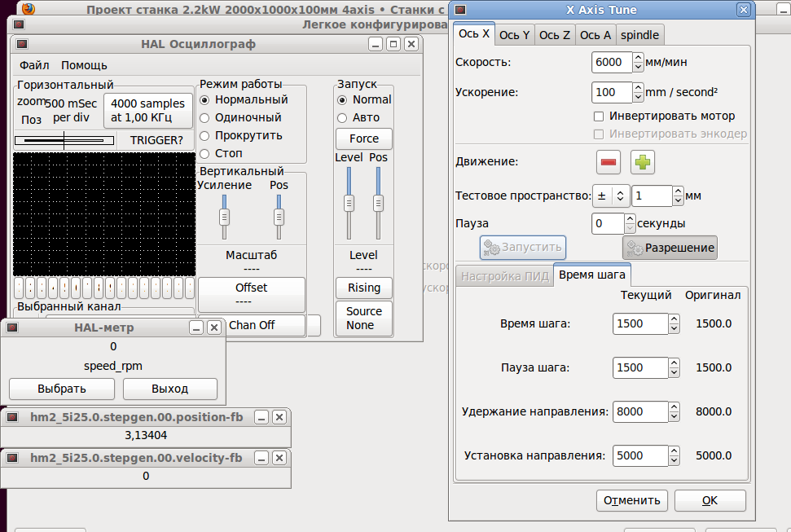This screenshot has width=791, height=532.
Task: Minimize the HAL-метр window
Action: click(x=196, y=328)
